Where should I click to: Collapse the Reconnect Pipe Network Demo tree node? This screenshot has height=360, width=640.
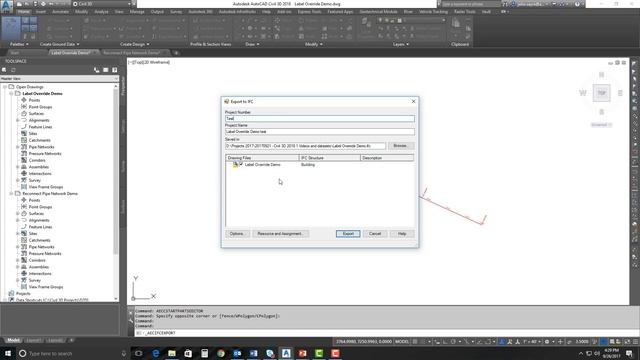coord(11,193)
